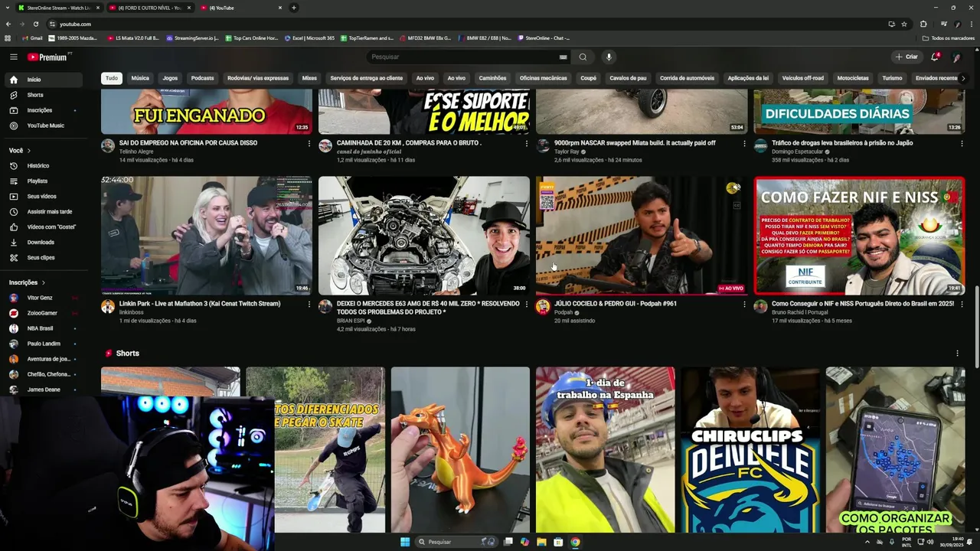Screen dimensions: 980x551
Task: Click the Windows taskbar Pesquisar search box
Action: (457, 542)
